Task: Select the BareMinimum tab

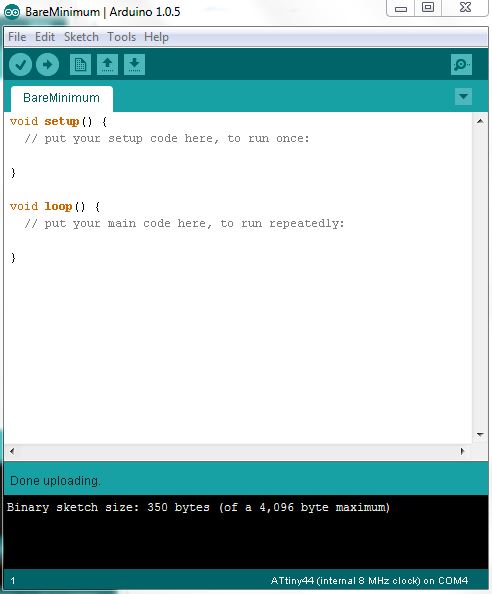Action: click(62, 98)
